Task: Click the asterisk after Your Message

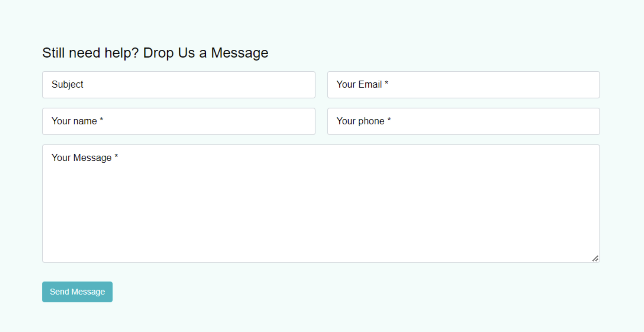Action: (x=116, y=156)
